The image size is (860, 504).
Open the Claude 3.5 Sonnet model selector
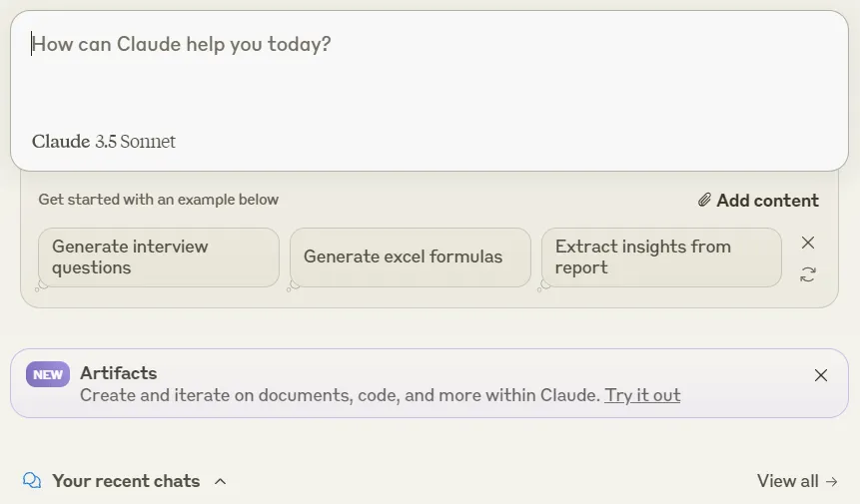(x=104, y=142)
